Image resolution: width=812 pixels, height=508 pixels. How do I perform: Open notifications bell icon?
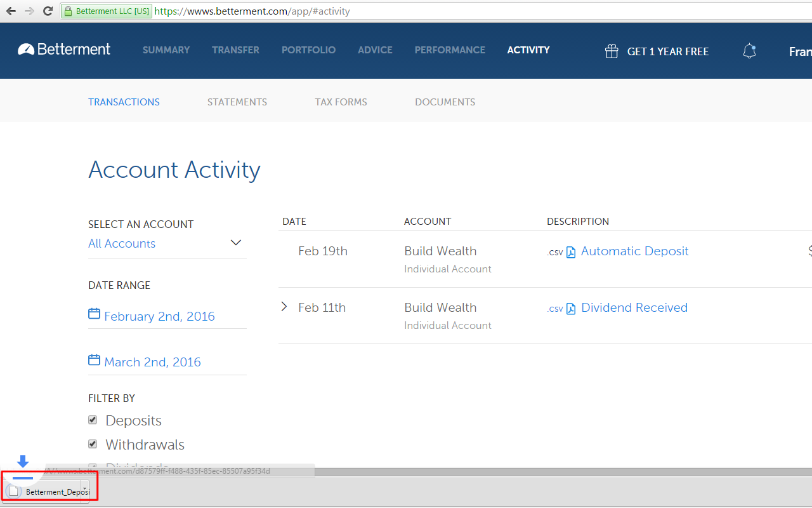click(749, 51)
